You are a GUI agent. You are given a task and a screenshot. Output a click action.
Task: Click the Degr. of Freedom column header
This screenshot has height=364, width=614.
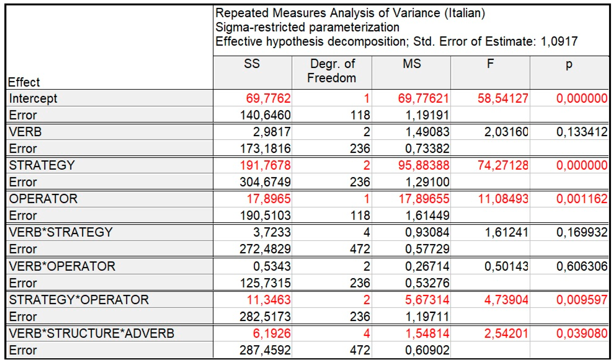pos(332,71)
